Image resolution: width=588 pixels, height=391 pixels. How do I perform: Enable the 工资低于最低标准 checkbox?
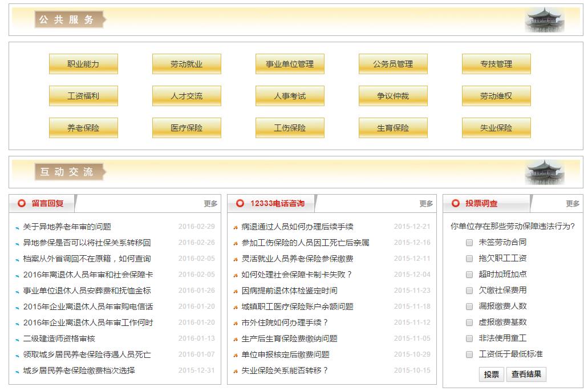(x=469, y=354)
